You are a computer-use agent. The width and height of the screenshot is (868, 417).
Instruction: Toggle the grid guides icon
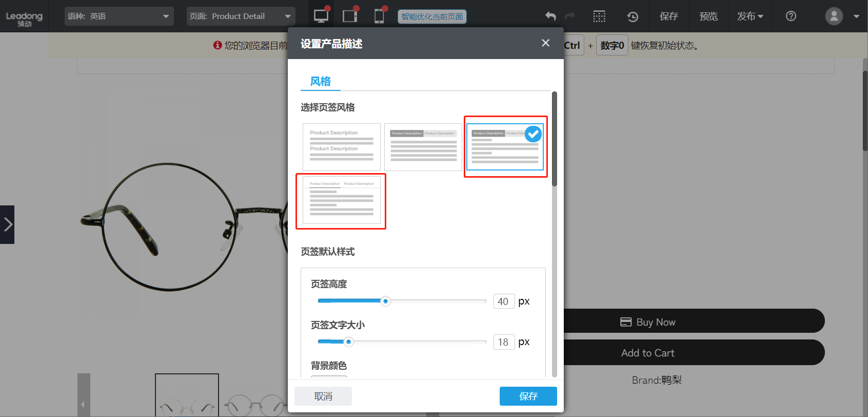coord(599,16)
